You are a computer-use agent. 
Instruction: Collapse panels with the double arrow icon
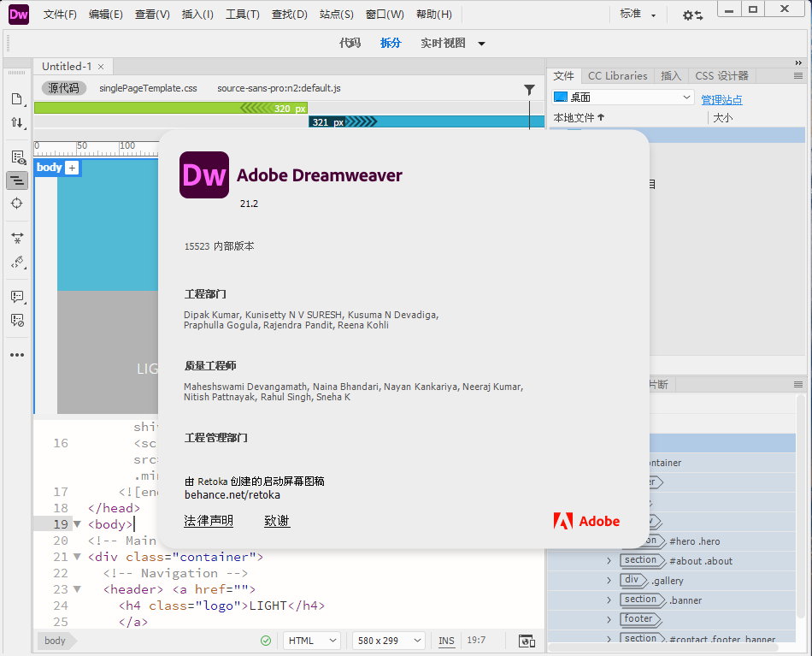coord(798,62)
